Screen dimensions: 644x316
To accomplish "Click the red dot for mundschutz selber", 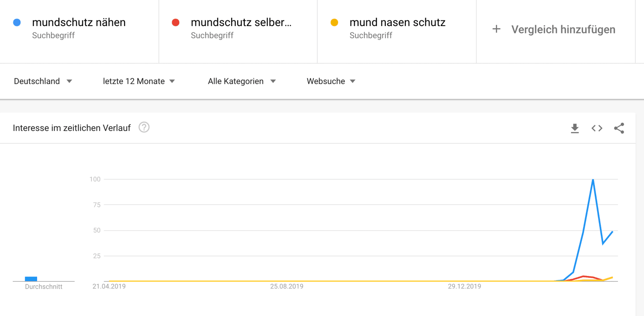I will pos(176,22).
